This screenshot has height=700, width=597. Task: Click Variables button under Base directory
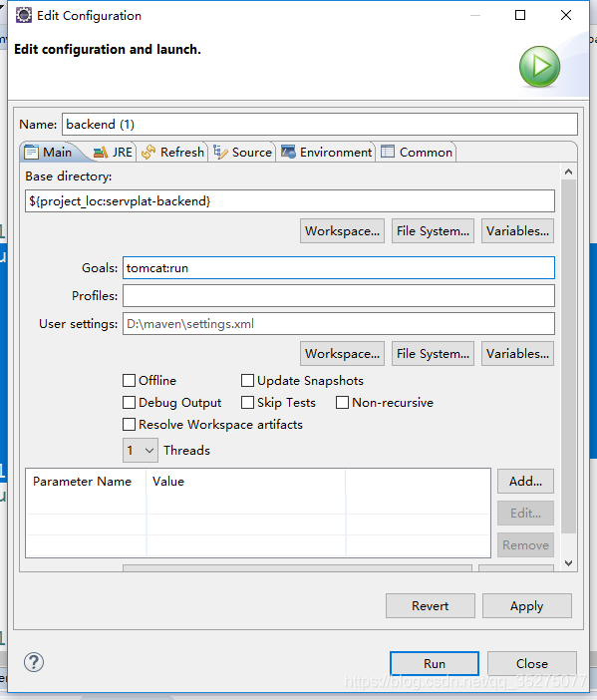pyautogui.click(x=517, y=230)
